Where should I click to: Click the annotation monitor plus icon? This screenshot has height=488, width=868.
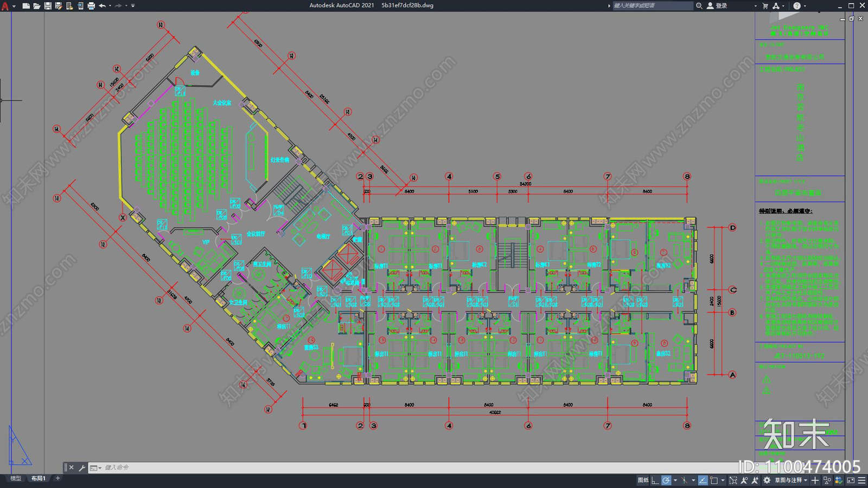pyautogui.click(x=815, y=480)
